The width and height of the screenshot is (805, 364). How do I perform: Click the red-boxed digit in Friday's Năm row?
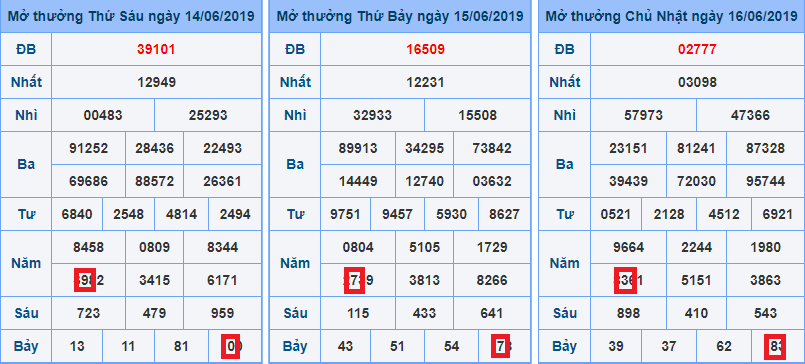[x=85, y=280]
